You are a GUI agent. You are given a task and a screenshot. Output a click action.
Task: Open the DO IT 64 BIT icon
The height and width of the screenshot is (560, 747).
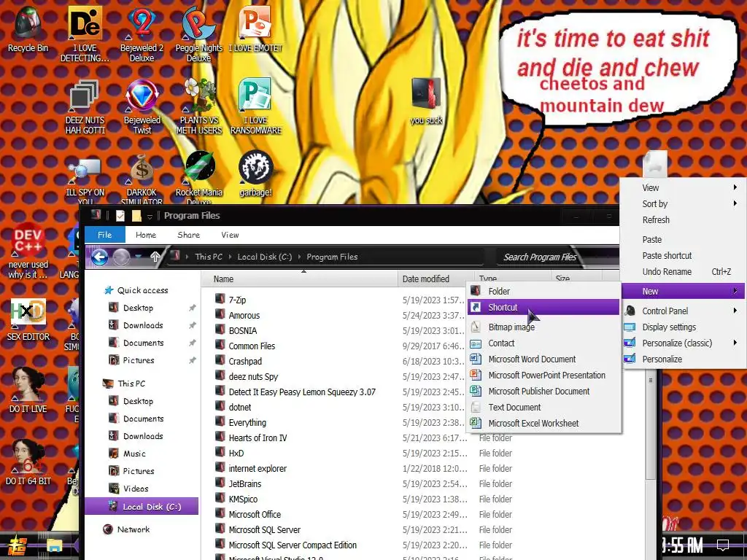pyautogui.click(x=28, y=463)
